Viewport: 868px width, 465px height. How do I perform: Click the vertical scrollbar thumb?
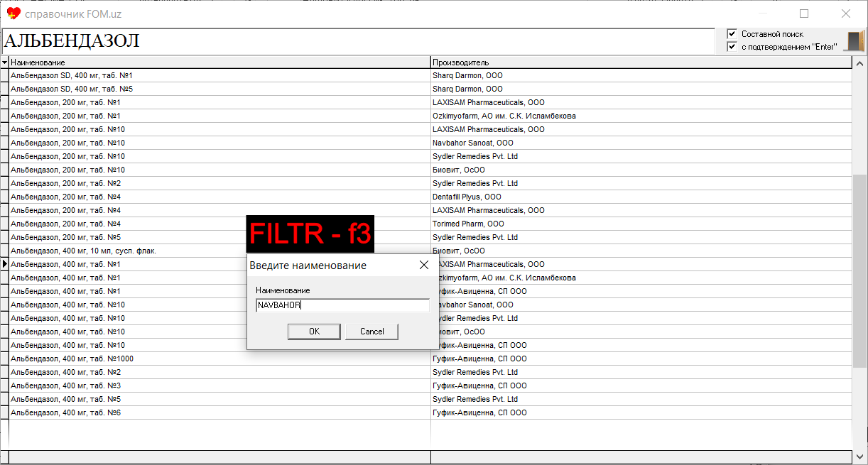pos(859,270)
